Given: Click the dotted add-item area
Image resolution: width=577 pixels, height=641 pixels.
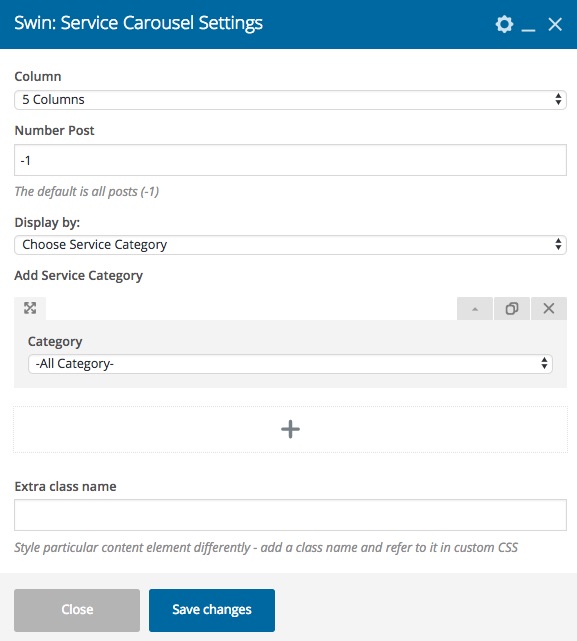Looking at the screenshot, I should point(290,430).
